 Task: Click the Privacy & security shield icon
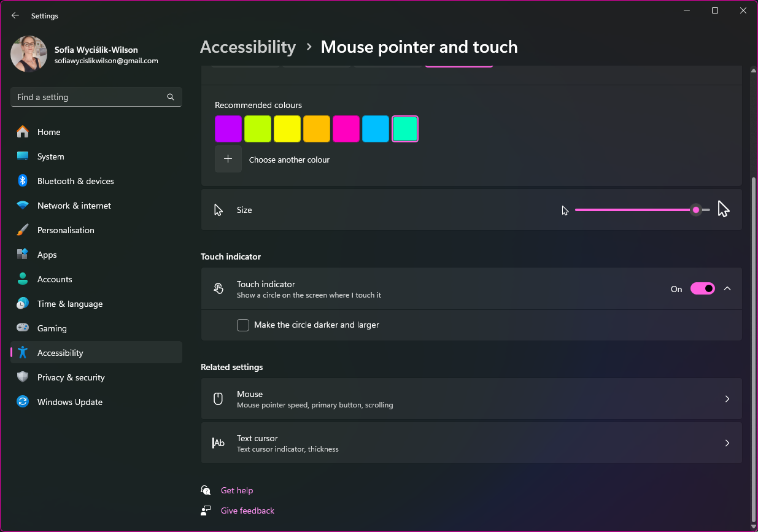23,377
